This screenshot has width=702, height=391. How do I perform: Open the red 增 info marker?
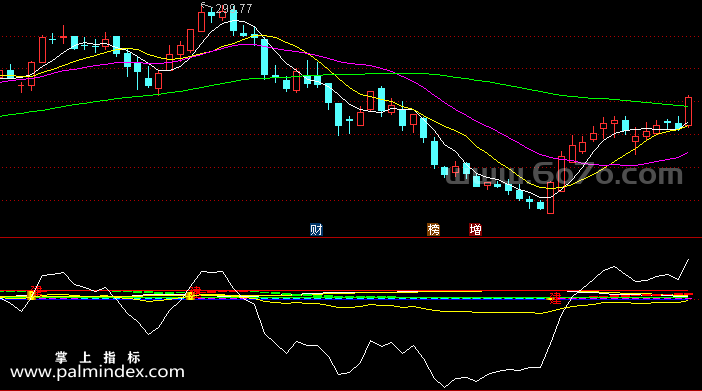coord(475,230)
